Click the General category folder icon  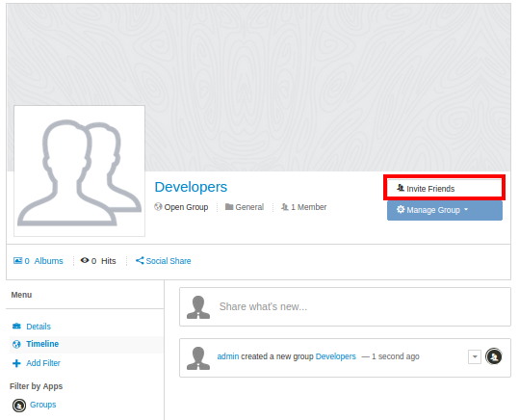pyautogui.click(x=229, y=207)
